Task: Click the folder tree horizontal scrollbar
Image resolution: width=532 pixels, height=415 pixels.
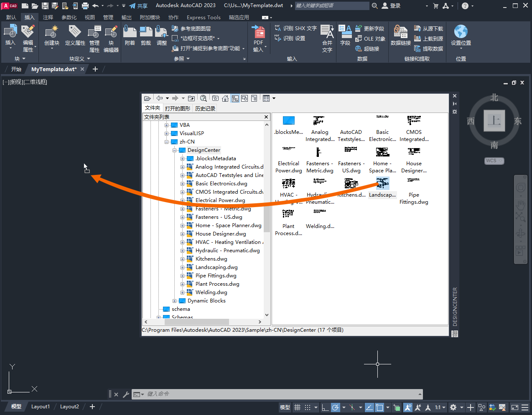Action: (x=203, y=322)
